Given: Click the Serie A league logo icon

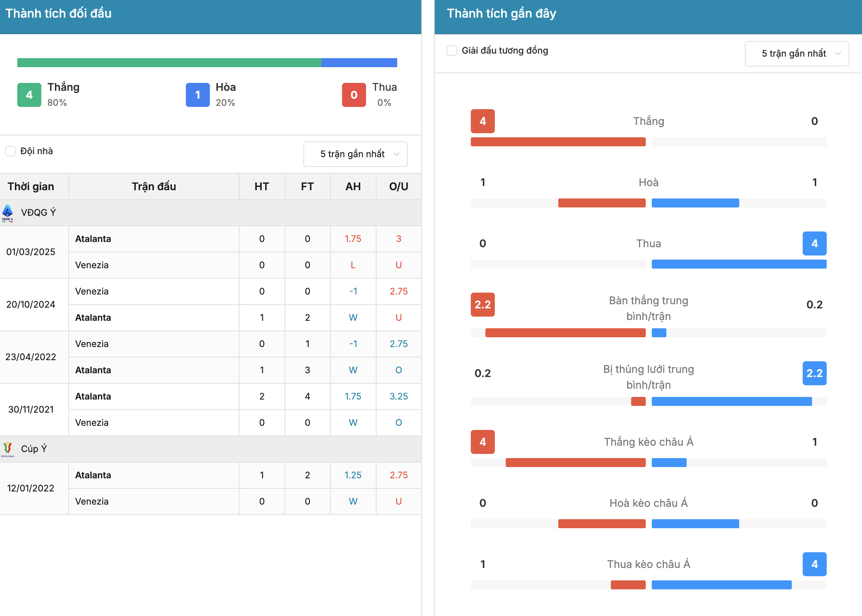Looking at the screenshot, I should (x=8, y=213).
